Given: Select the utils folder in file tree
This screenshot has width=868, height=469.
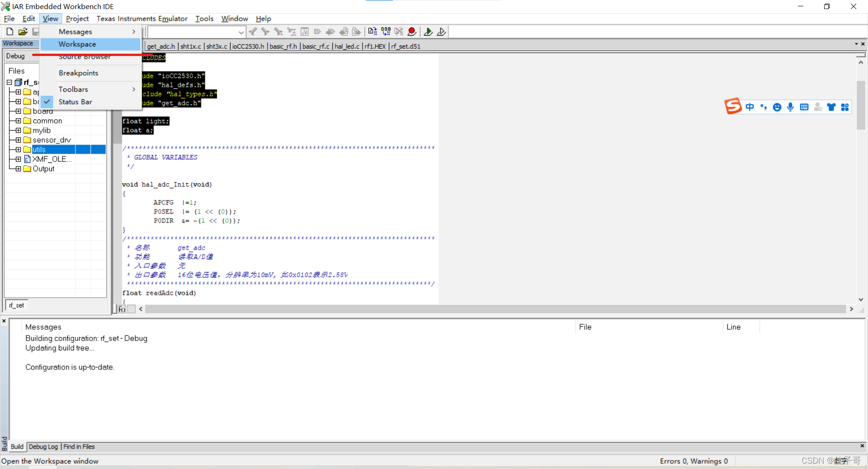Looking at the screenshot, I should click(x=39, y=150).
